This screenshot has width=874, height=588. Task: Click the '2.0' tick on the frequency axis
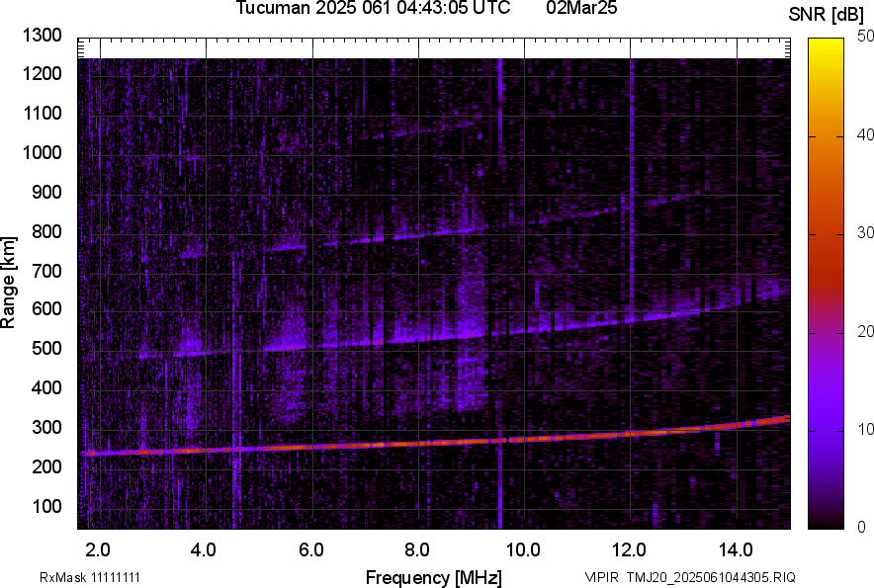97,549
